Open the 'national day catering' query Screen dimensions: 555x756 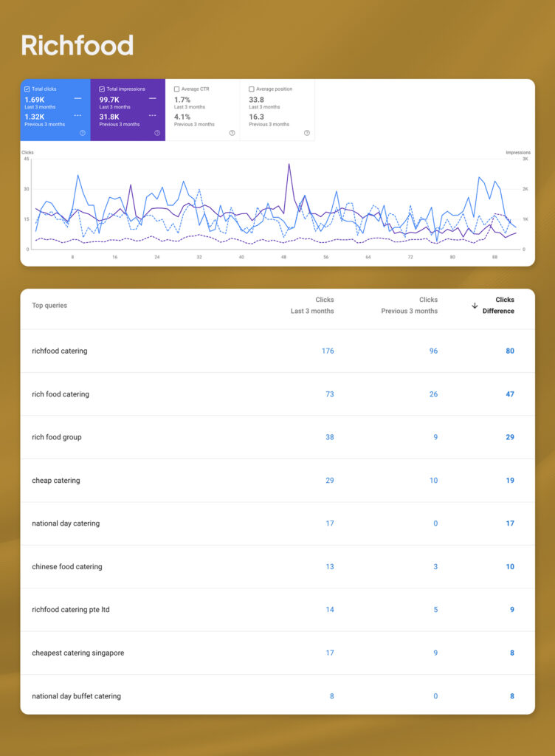pyautogui.click(x=65, y=523)
